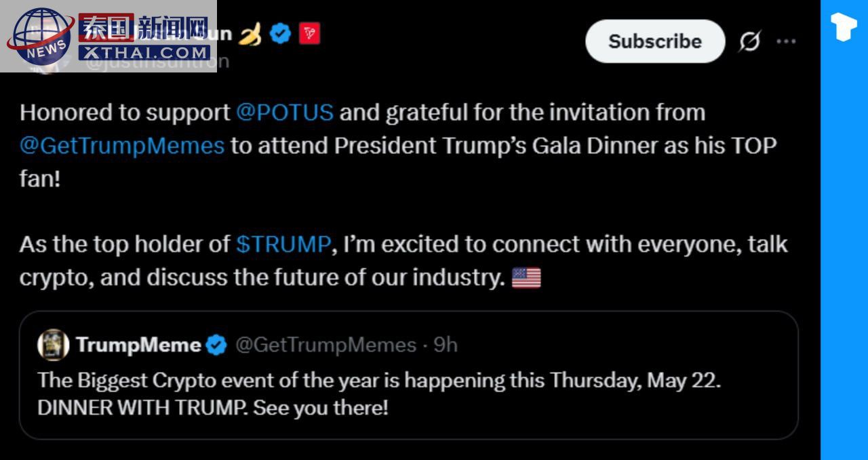This screenshot has height=460, width=868.
Task: Click the red TRON affiliation badge
Action: (x=309, y=33)
